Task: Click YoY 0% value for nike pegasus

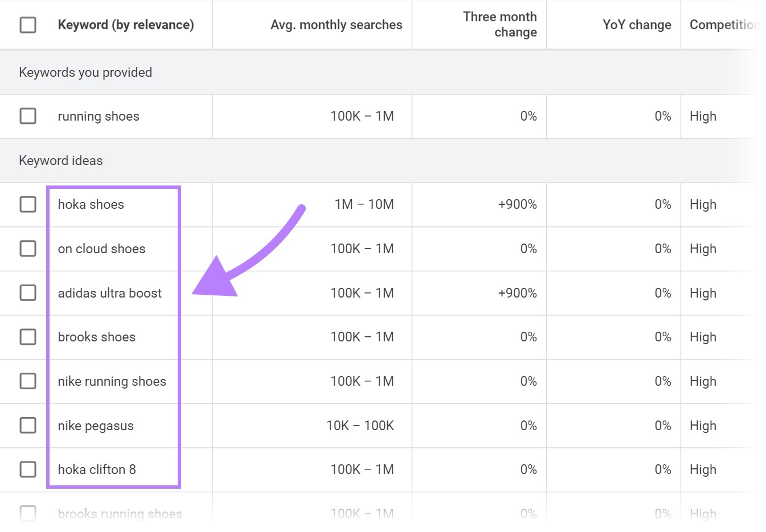Action: [x=663, y=426]
